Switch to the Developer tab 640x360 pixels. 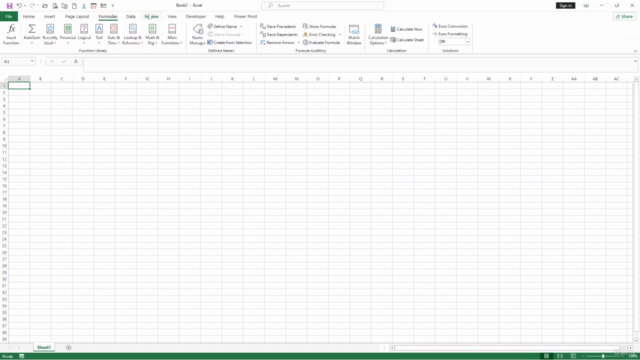[196, 16]
